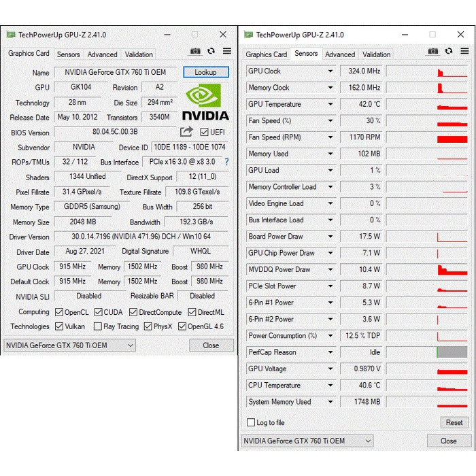
Task: Click the PerfCap Reason gray graph bar
Action: (452, 352)
